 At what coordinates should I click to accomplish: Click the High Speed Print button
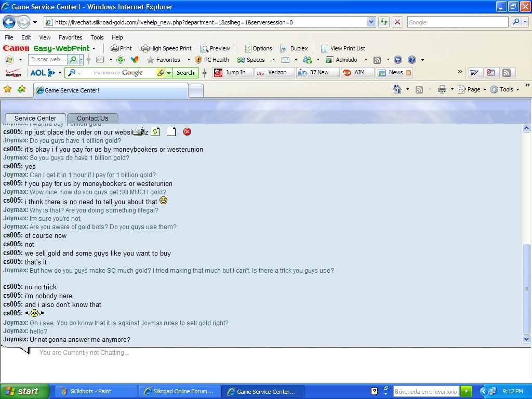point(166,48)
